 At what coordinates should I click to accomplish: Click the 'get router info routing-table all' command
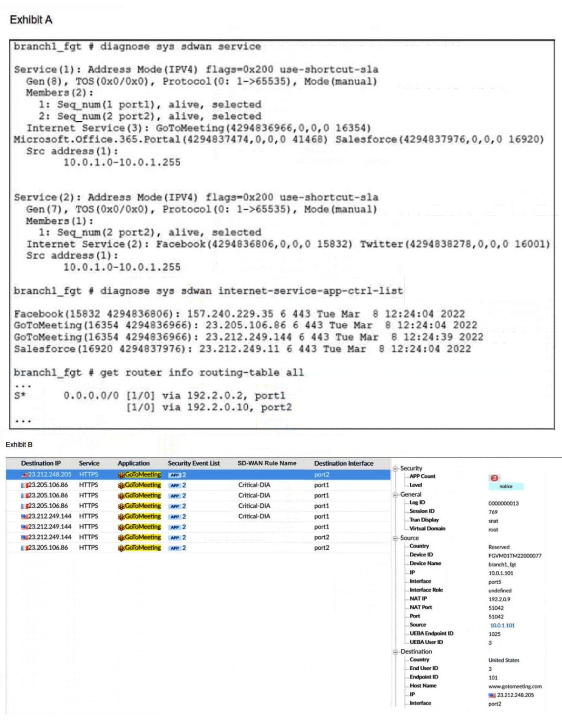pos(159,373)
